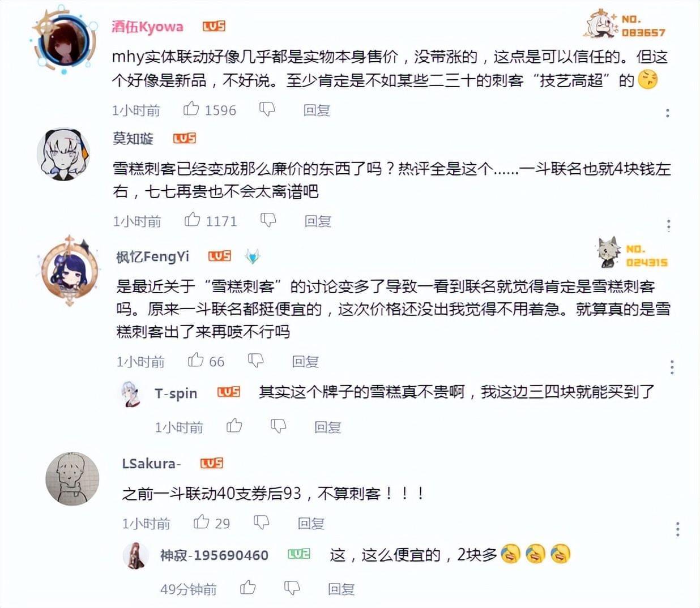Dislike 莫知璇's comment
This screenshot has height=608, width=700.
click(x=268, y=220)
